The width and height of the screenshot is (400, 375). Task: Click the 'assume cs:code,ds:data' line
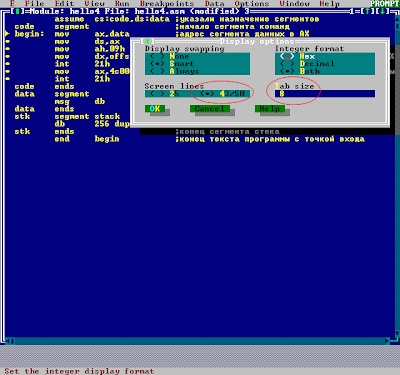pos(187,19)
